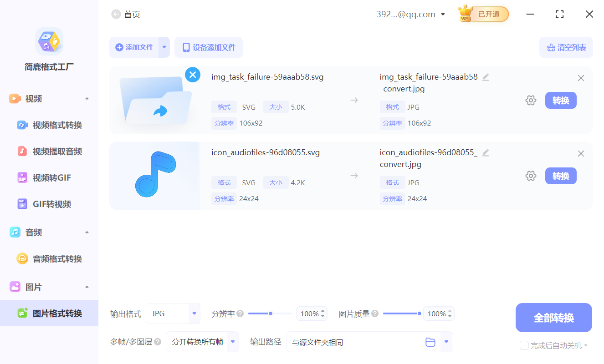This screenshot has height=364, width=604.
Task: Collapse the 视频 section arrow
Action: 87,99
